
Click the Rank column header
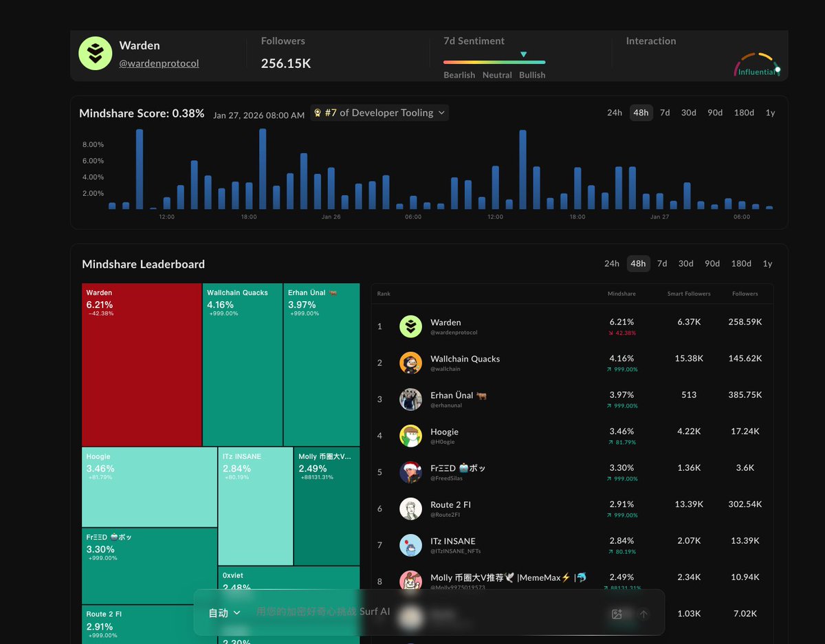point(384,293)
